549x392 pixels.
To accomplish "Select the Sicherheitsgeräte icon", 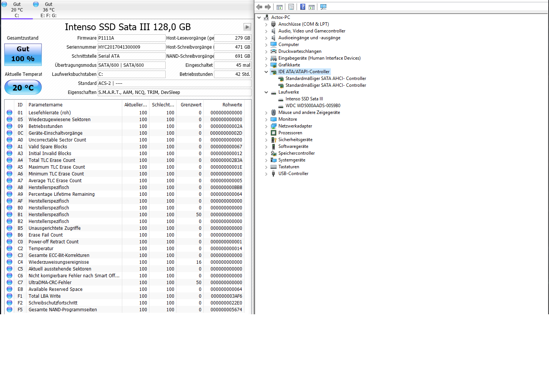I will [x=274, y=140].
